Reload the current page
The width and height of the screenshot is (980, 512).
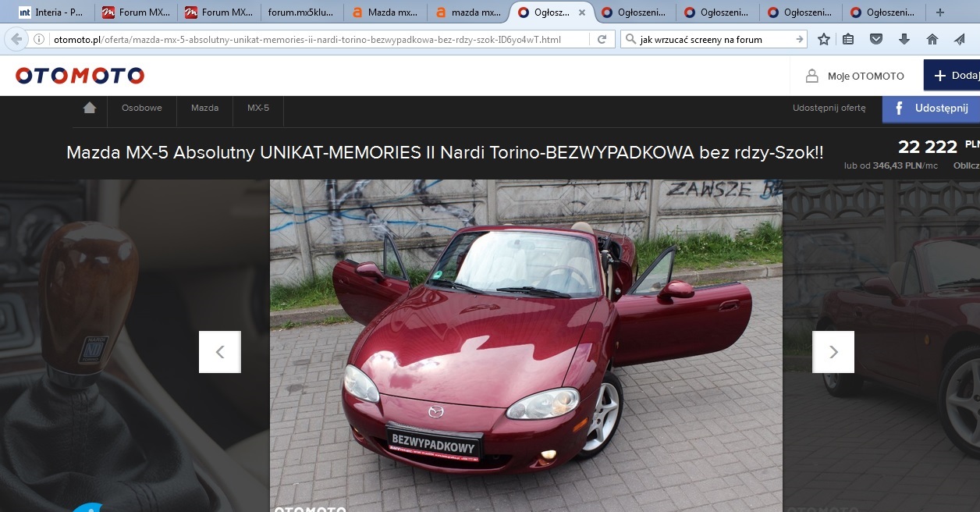(x=602, y=39)
